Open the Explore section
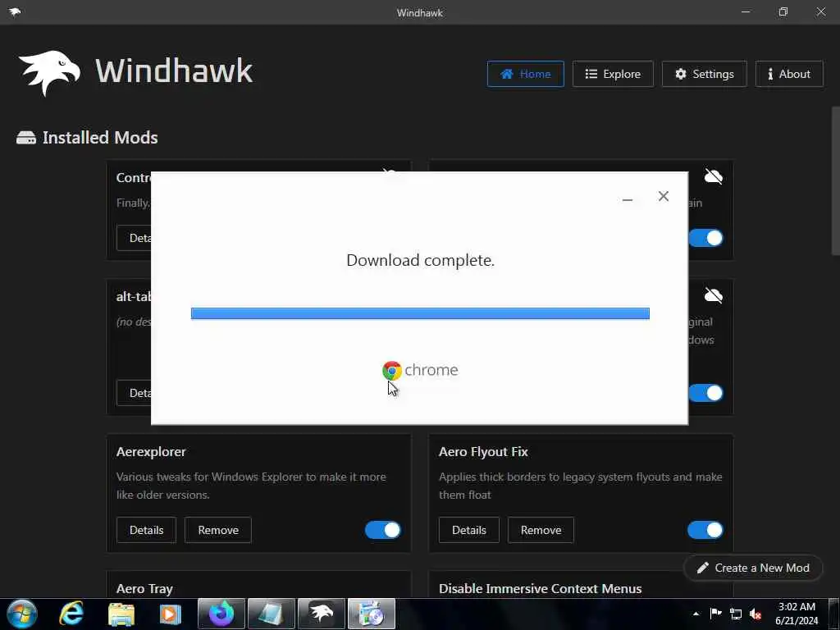This screenshot has width=840, height=630. tap(612, 74)
